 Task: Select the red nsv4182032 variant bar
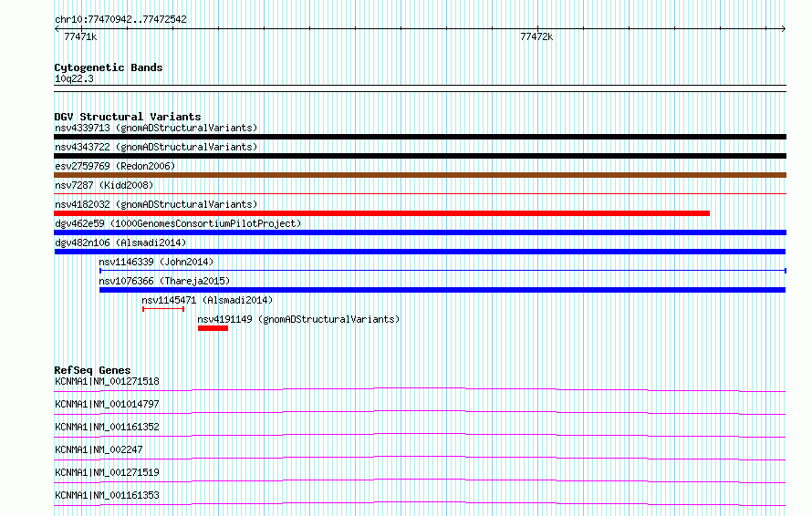point(381,213)
